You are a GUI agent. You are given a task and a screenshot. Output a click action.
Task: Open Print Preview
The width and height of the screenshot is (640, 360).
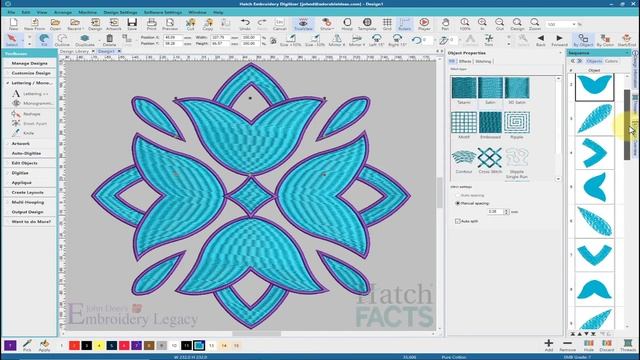click(x=170, y=24)
